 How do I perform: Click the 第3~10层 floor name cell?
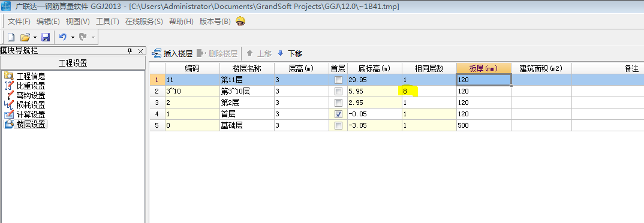pyautogui.click(x=247, y=92)
